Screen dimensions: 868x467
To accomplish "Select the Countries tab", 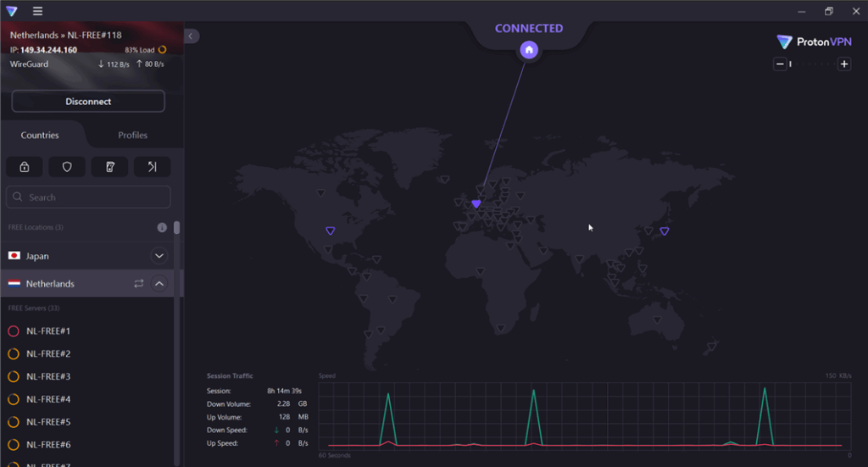I will point(40,135).
